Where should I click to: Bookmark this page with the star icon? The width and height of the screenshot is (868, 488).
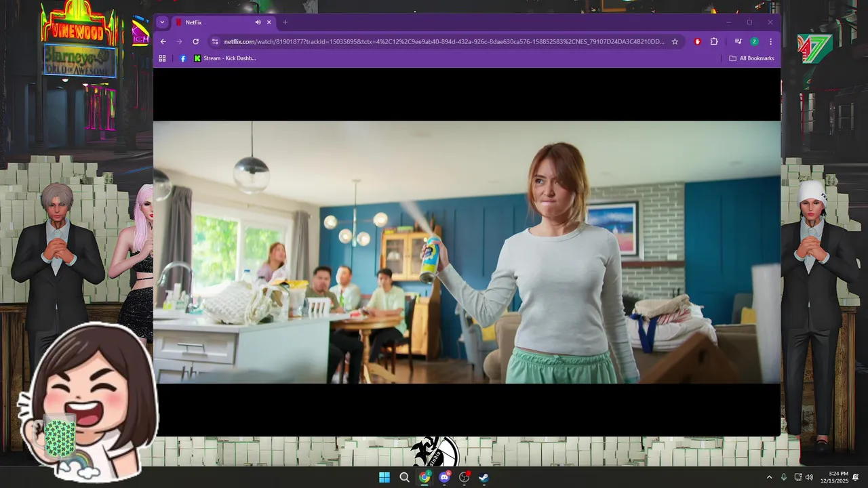coord(675,41)
